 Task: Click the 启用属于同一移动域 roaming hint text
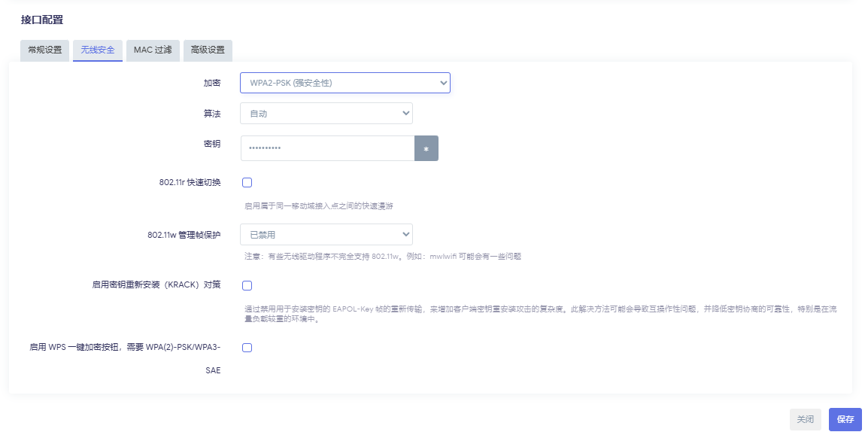pos(319,205)
